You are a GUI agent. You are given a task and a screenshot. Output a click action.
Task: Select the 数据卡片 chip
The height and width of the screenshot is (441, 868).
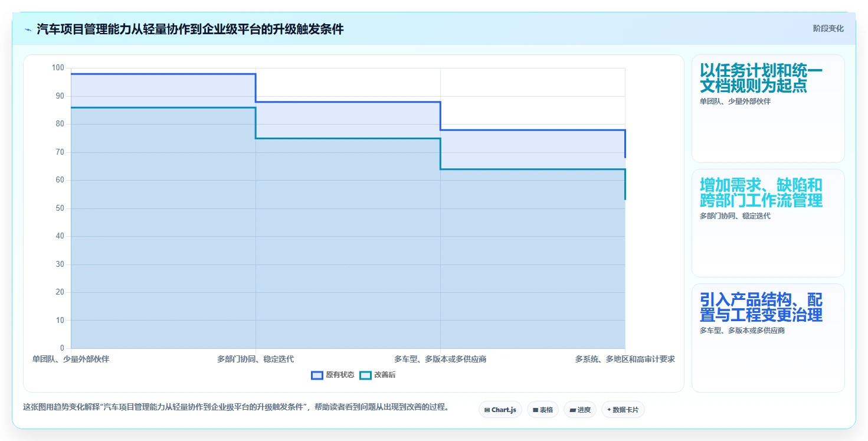623,410
